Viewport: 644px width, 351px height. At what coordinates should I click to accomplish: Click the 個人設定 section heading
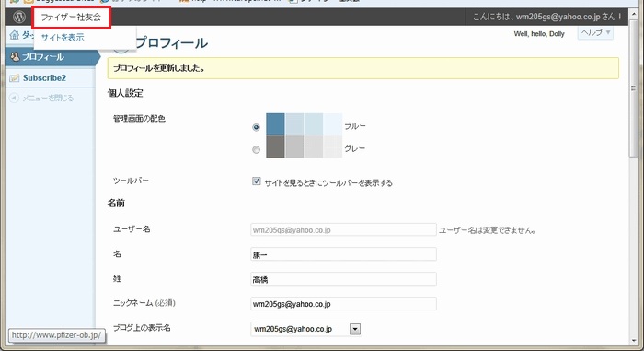tap(125, 93)
